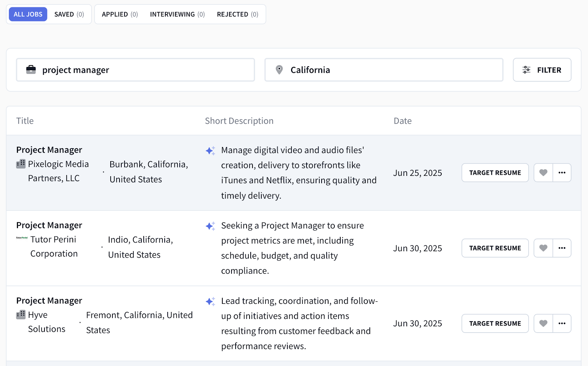Switch to the Rejected tab
The height and width of the screenshot is (366, 588).
237,14
